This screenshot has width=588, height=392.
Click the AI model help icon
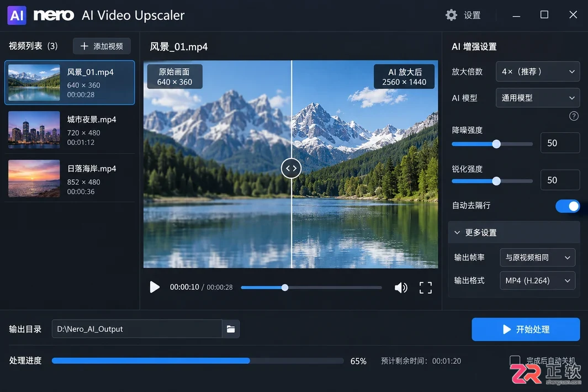(574, 116)
